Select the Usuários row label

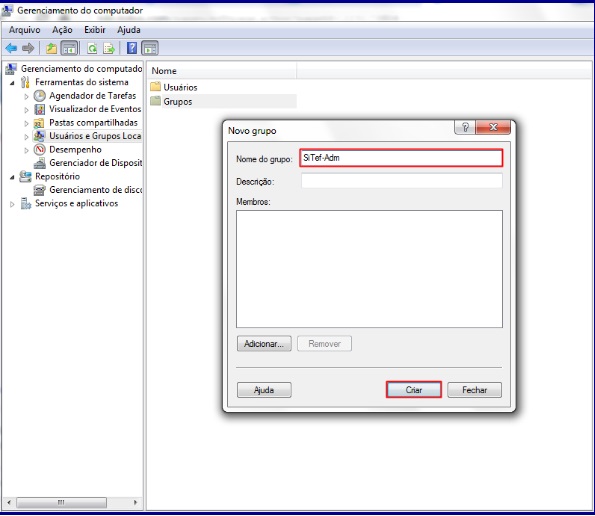pyautogui.click(x=180, y=87)
